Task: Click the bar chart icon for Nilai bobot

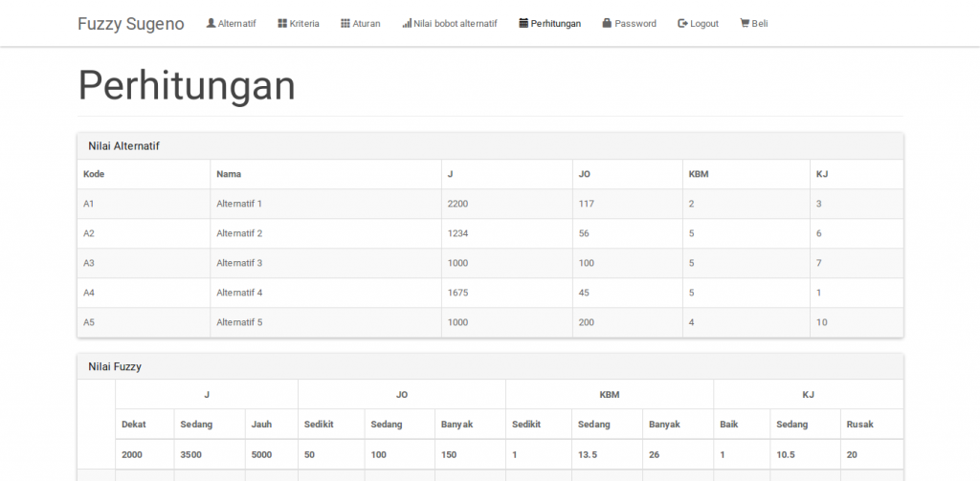Action: point(407,23)
